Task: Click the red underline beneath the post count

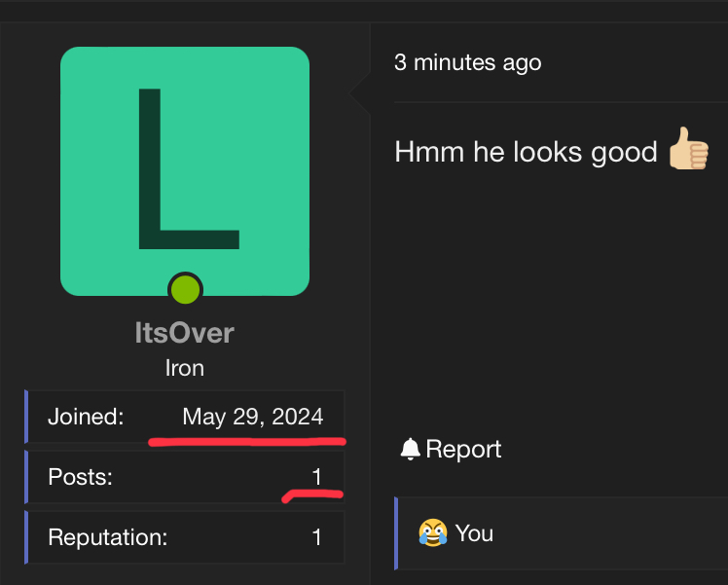Action: [x=313, y=495]
